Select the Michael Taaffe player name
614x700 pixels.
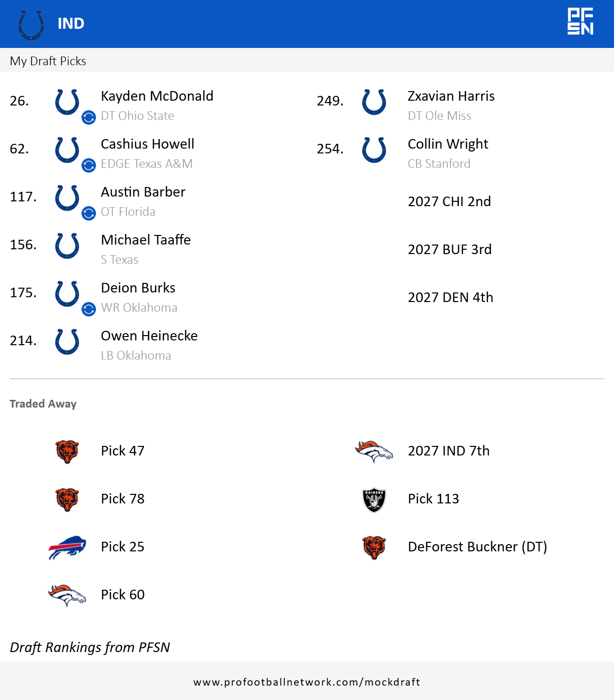click(146, 240)
